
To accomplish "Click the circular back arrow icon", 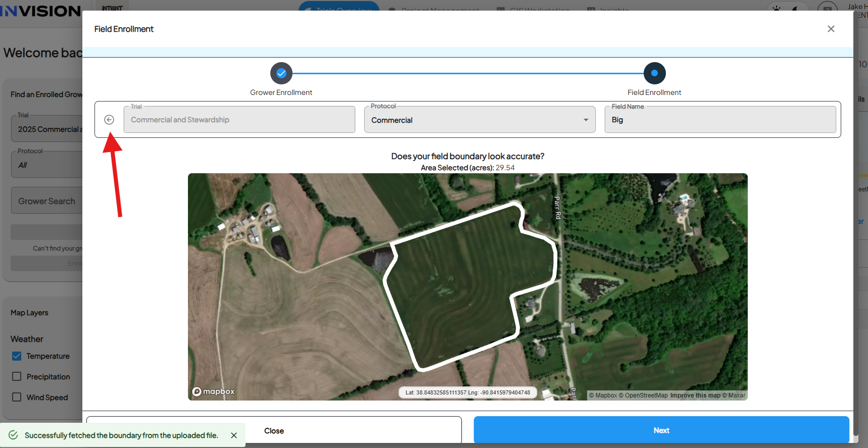I will click(x=109, y=120).
